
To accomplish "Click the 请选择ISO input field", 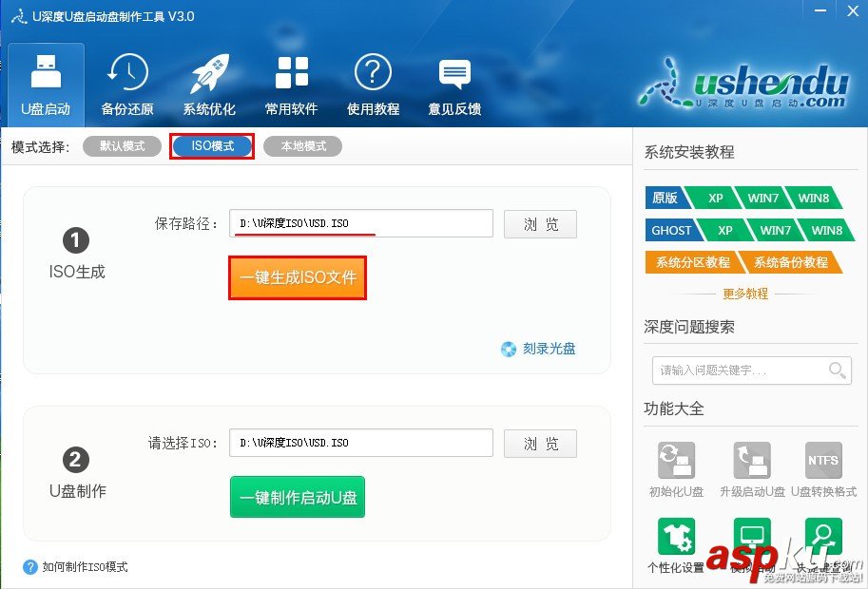I will click(361, 443).
